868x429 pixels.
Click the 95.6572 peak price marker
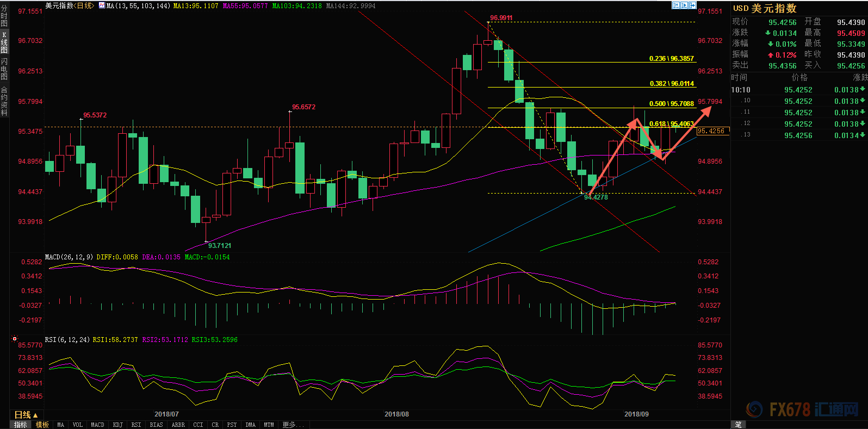pyautogui.click(x=303, y=107)
